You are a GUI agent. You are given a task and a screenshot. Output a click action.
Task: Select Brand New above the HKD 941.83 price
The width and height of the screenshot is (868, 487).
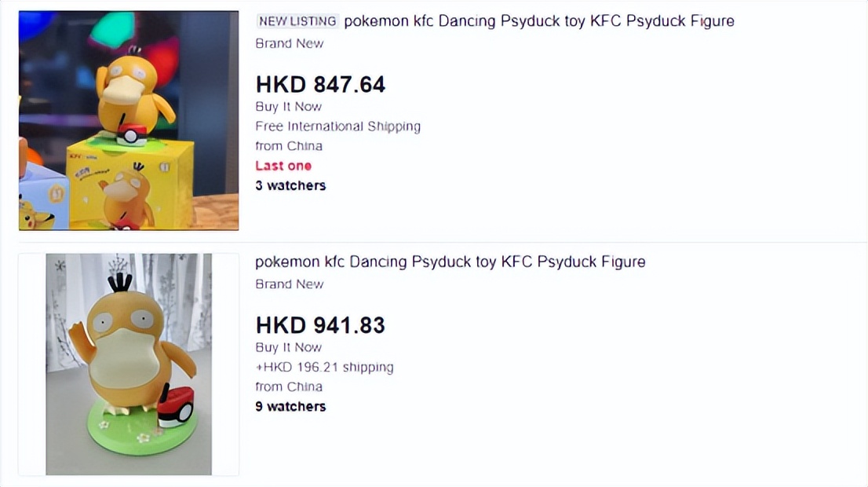click(289, 284)
